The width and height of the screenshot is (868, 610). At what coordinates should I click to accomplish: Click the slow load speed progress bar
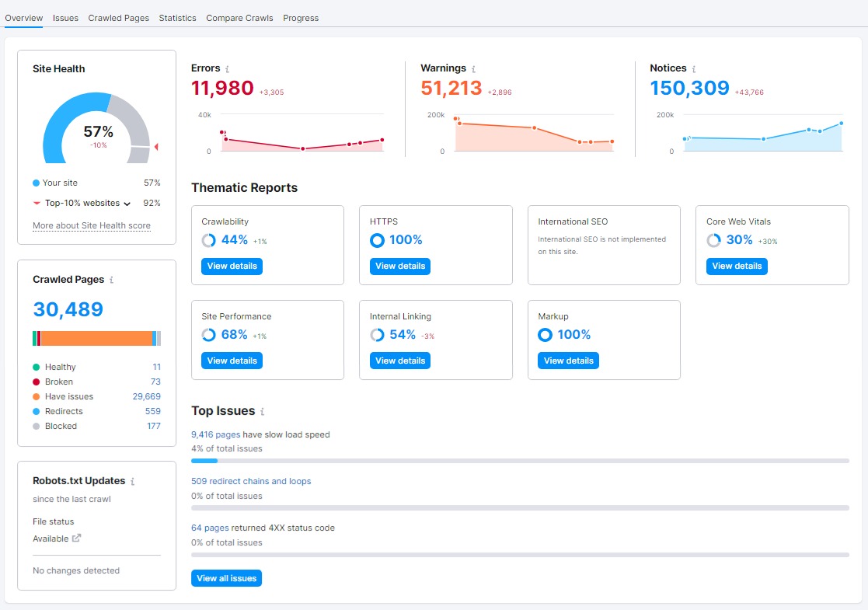[521, 461]
